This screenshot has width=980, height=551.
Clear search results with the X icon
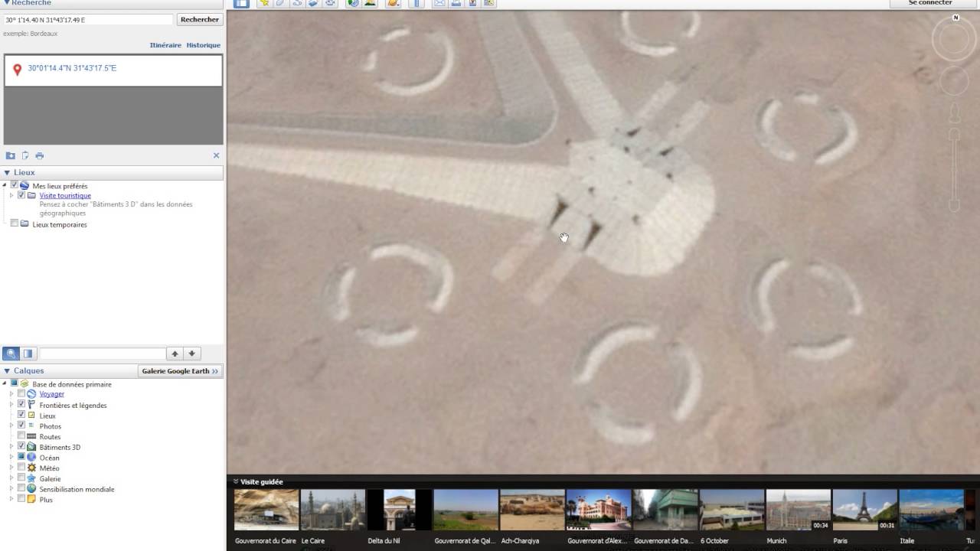click(216, 155)
